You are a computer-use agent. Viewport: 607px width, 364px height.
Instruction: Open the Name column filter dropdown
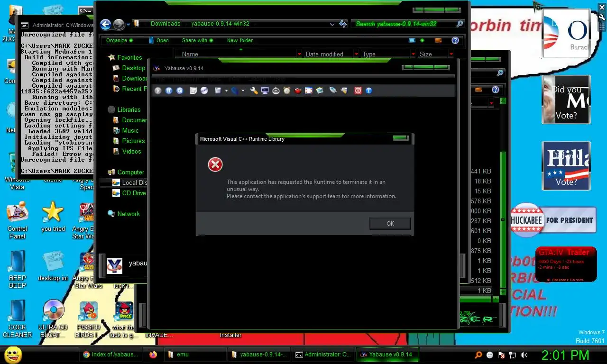(299, 55)
